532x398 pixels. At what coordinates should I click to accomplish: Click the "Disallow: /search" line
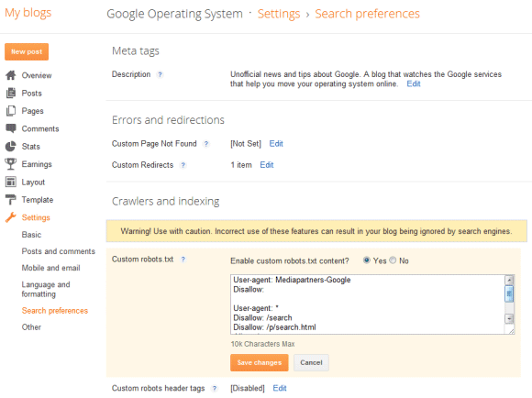click(x=262, y=317)
